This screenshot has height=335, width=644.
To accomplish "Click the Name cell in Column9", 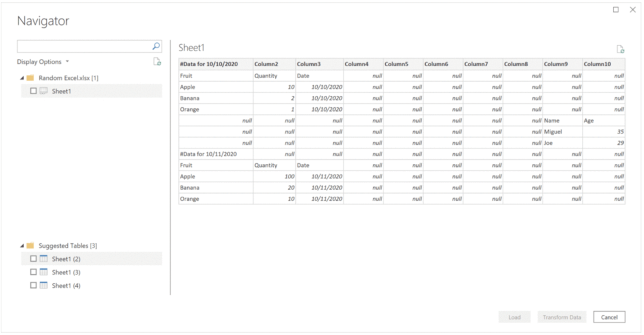I will click(x=563, y=120).
